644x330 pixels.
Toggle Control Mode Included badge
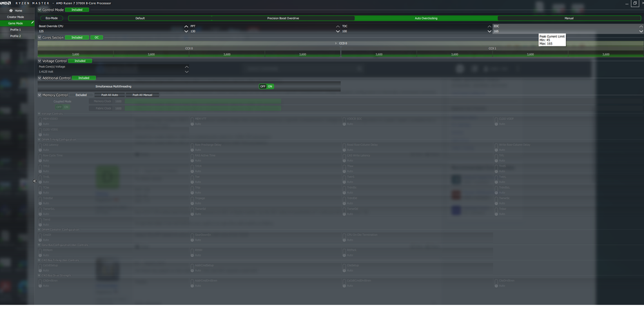tap(77, 10)
